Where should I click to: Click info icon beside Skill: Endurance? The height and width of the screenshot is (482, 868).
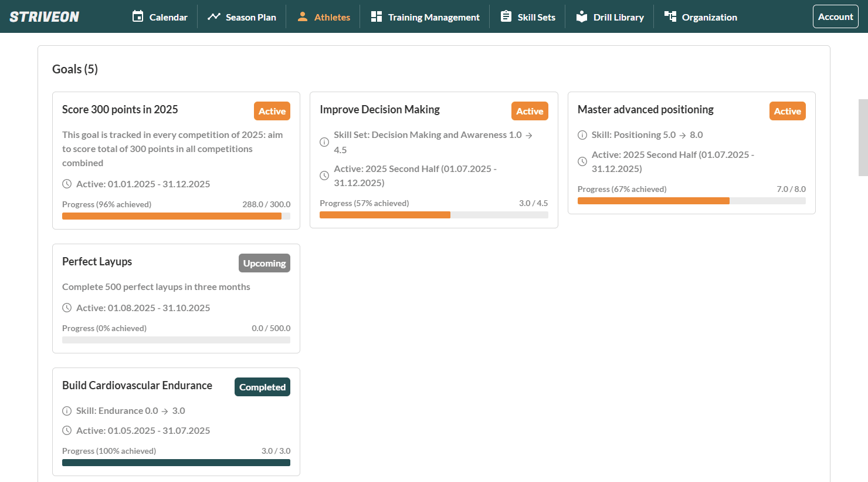pos(67,411)
